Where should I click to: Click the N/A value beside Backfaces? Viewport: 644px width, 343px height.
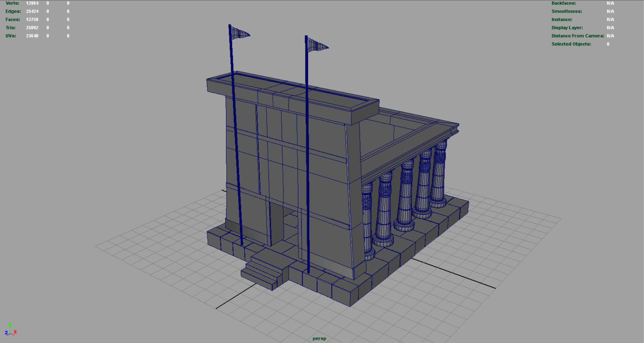pos(610,3)
